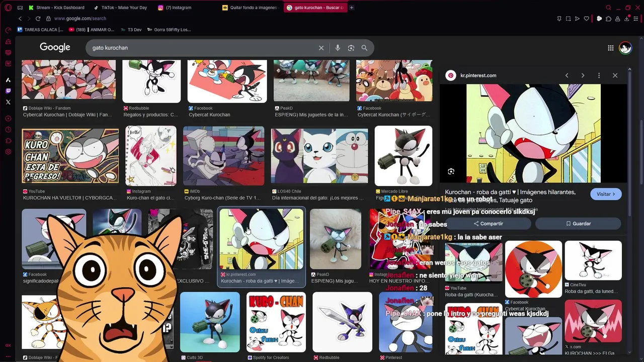The image size is (644, 362).
Task: Open a new tab with plus button
Action: [x=352, y=8]
